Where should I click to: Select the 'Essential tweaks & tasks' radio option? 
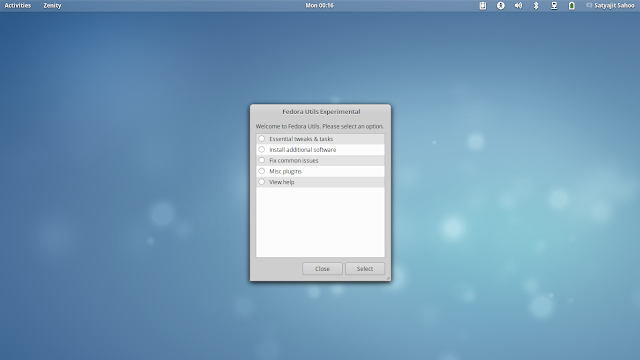(262, 139)
